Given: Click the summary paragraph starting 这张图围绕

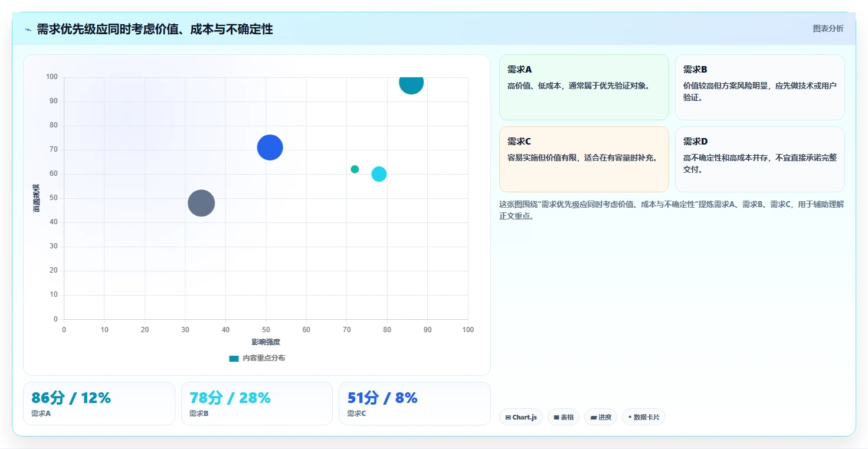Looking at the screenshot, I should (x=672, y=210).
